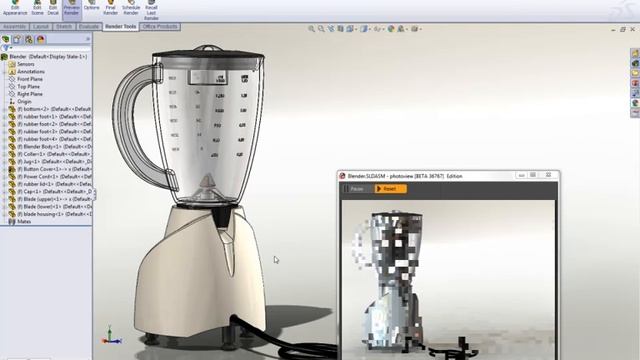The width and height of the screenshot is (640, 360).
Task: Switch to the Evaluate tab
Action: point(89,27)
